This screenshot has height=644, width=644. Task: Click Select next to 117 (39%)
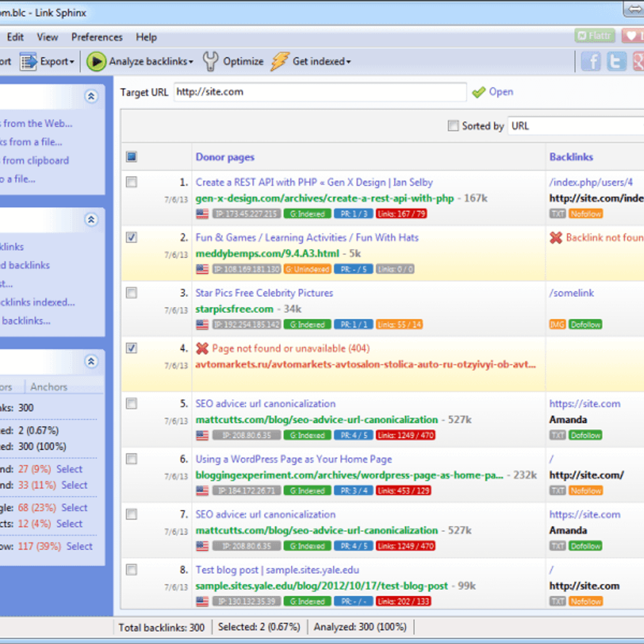[x=79, y=546]
